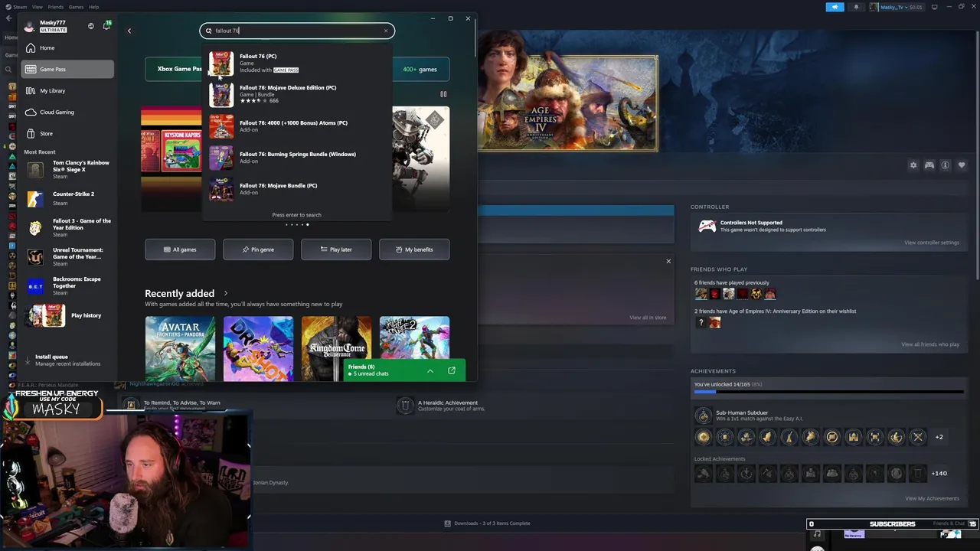
Task: Open Steam Help menu
Action: (x=93, y=7)
